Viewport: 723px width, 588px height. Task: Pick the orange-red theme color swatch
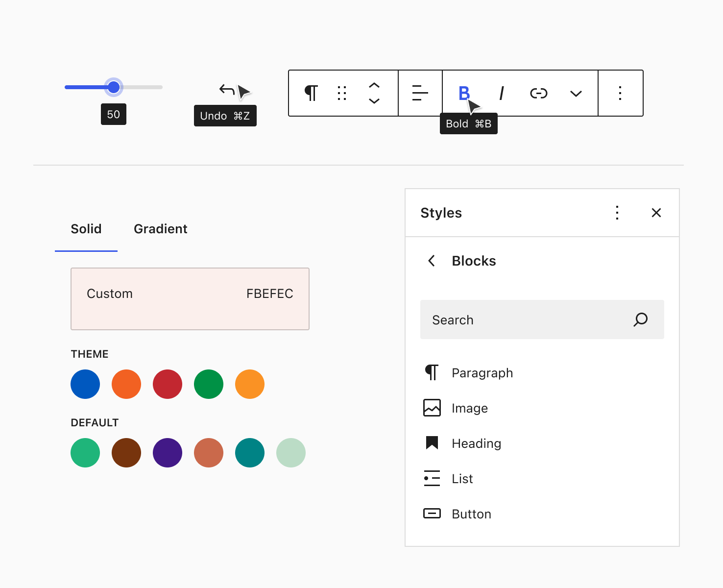click(126, 384)
